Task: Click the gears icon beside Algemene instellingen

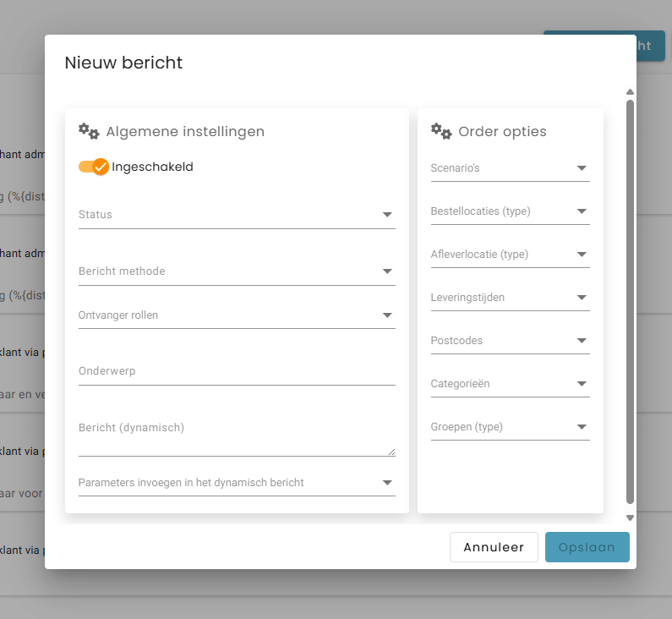Action: pyautogui.click(x=89, y=130)
